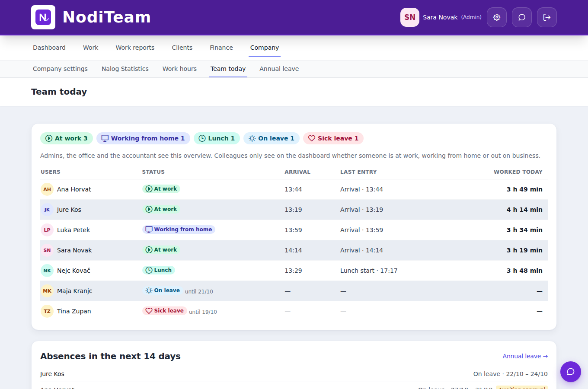Screen dimensions: 588x389
Task: Open the Clients section
Action: click(x=182, y=48)
